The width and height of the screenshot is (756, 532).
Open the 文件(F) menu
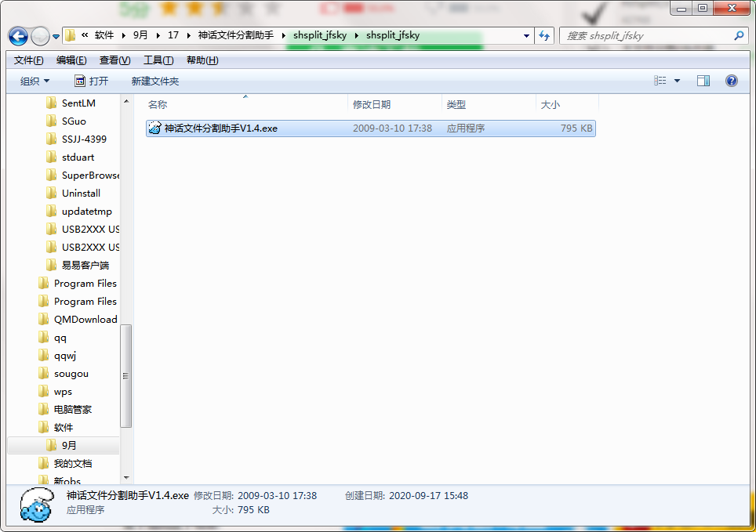click(28, 60)
